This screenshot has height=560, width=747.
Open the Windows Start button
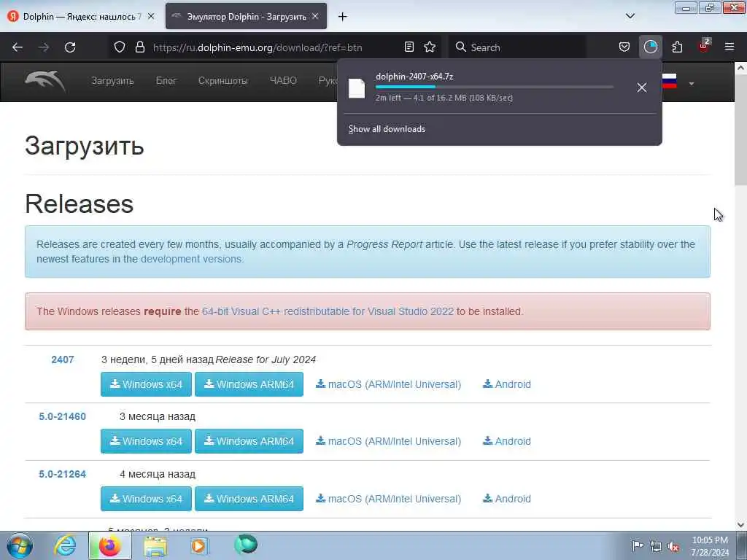click(20, 545)
